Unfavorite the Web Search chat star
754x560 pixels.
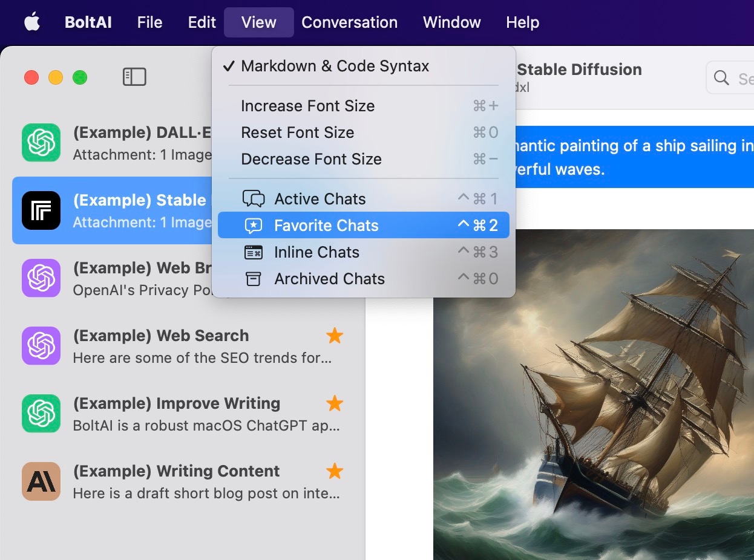(335, 336)
